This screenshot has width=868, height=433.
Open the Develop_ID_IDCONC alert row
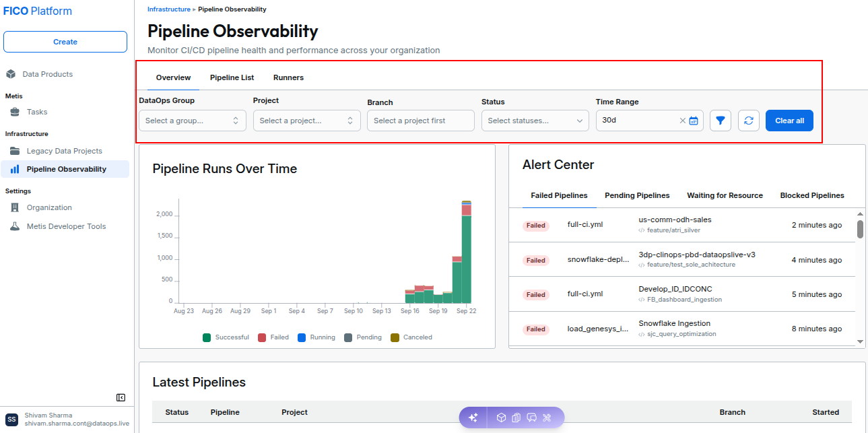point(682,294)
